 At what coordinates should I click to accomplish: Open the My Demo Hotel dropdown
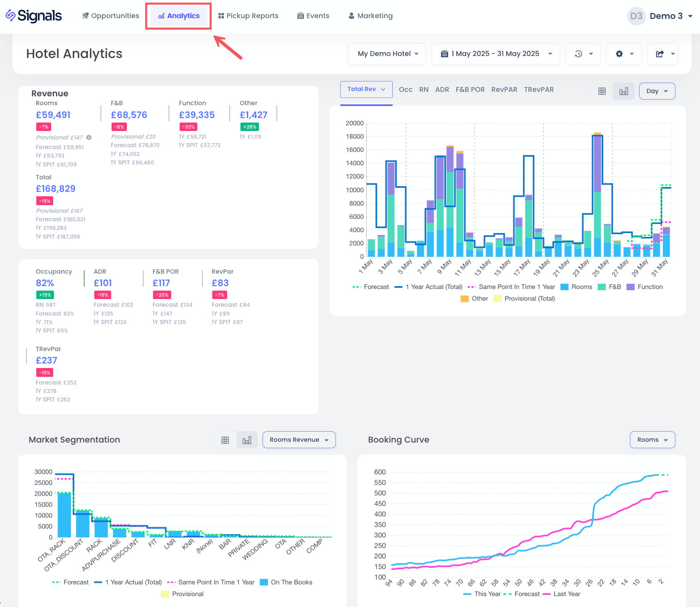pyautogui.click(x=387, y=54)
